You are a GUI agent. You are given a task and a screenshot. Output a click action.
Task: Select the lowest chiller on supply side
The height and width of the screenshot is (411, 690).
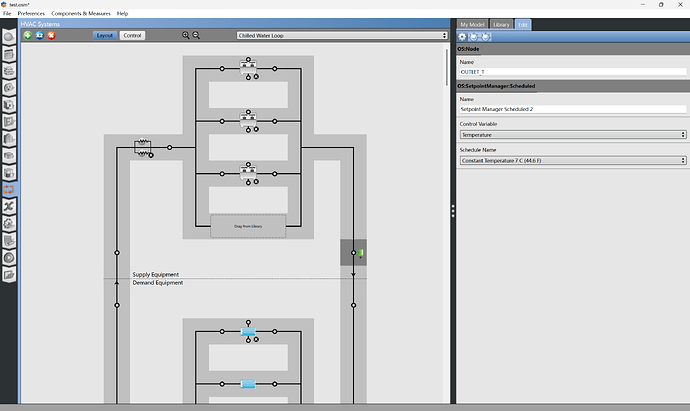pyautogui.click(x=248, y=172)
